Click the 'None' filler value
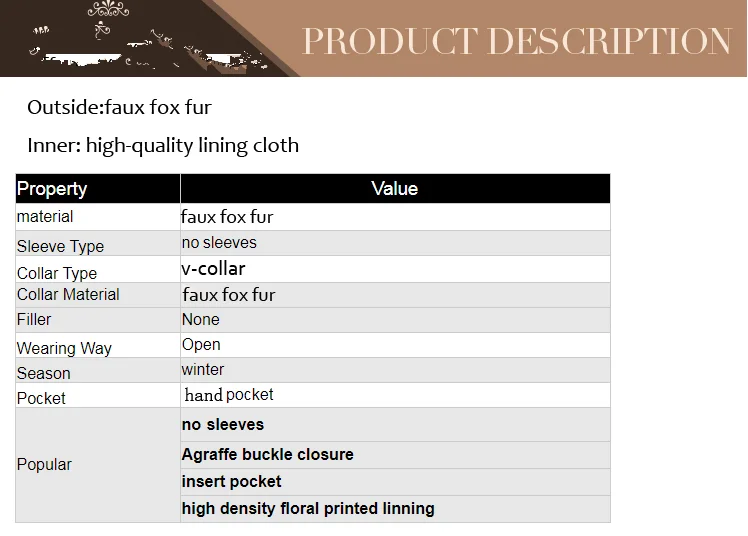The height and width of the screenshot is (536, 748). point(201,320)
